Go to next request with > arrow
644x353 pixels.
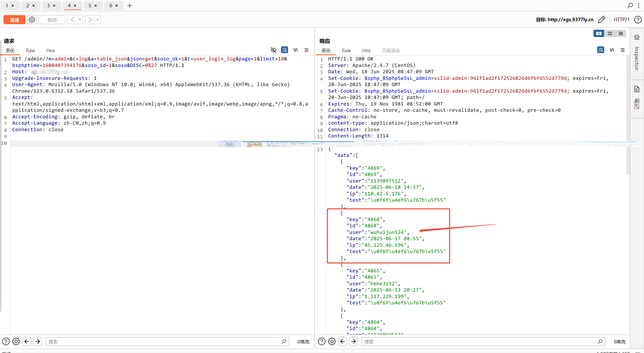tap(90, 20)
